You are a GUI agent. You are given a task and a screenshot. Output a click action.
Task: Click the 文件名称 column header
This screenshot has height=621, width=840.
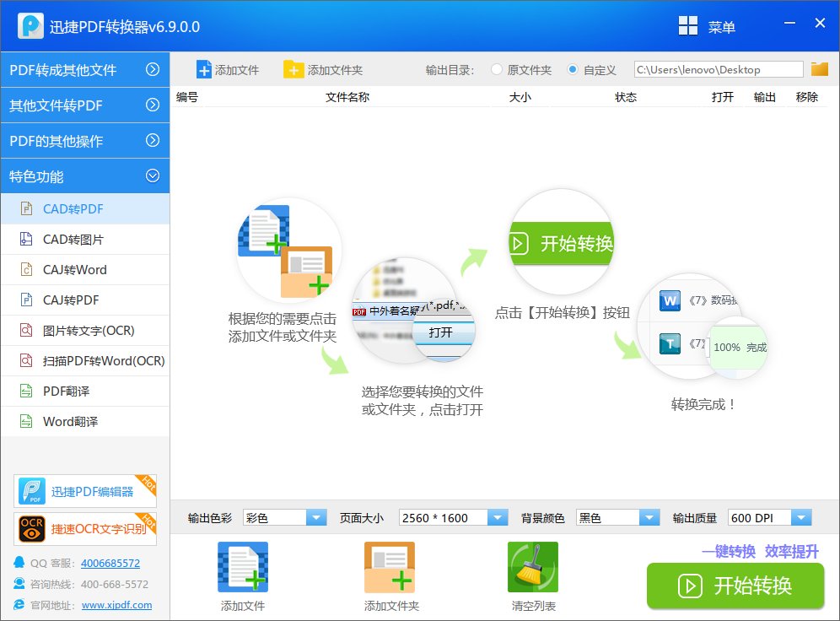point(347,97)
